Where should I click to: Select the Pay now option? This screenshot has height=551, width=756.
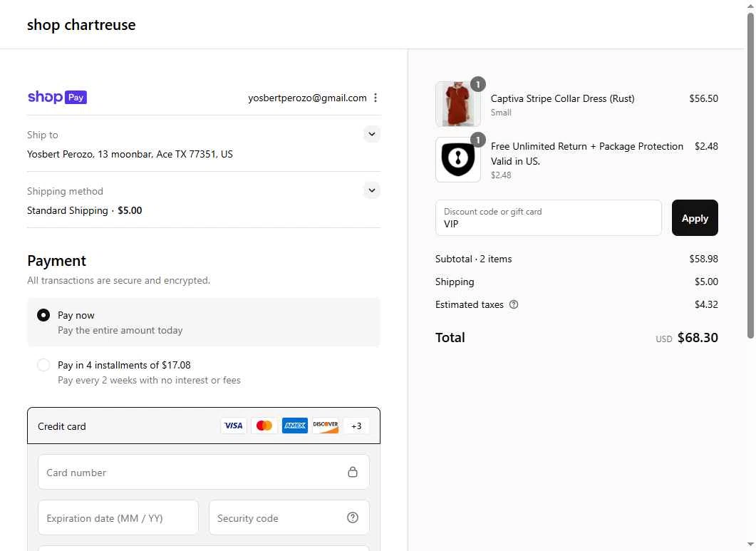pos(204,322)
